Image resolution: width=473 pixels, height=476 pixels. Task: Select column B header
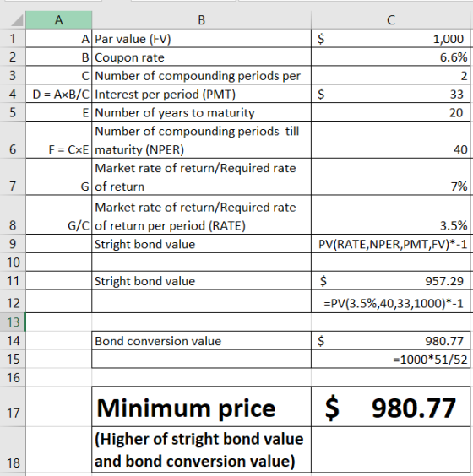point(201,20)
